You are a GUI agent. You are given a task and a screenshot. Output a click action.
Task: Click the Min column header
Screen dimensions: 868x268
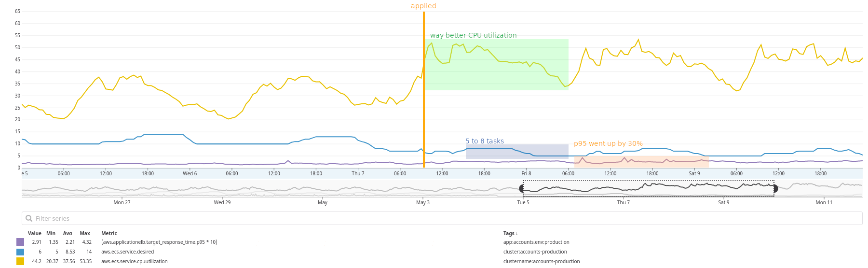[x=51, y=233]
